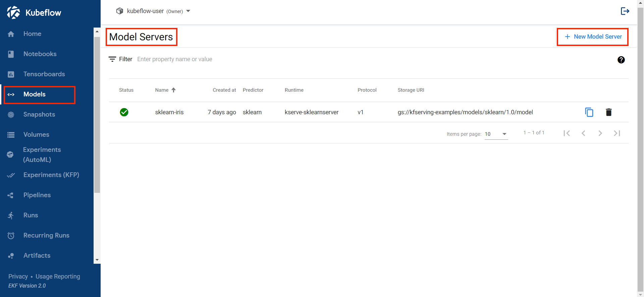Click the sidebar scrollbar up arrow
This screenshot has height=297, width=644.
point(97,31)
